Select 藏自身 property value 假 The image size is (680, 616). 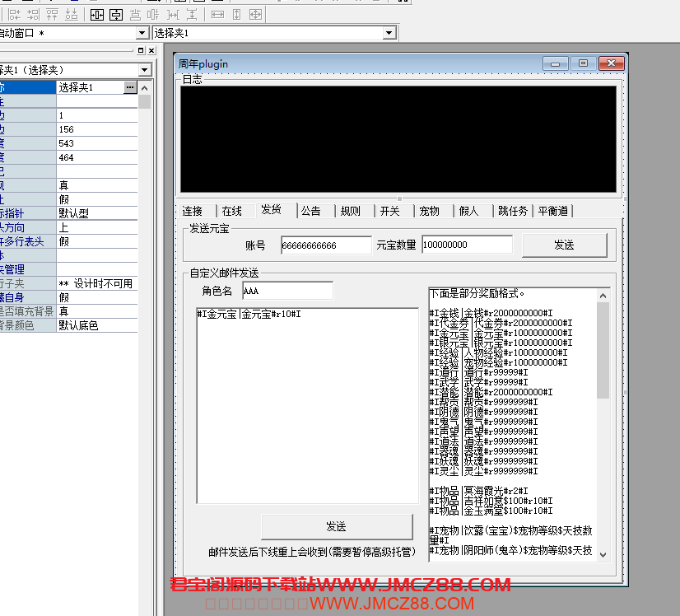click(x=97, y=297)
